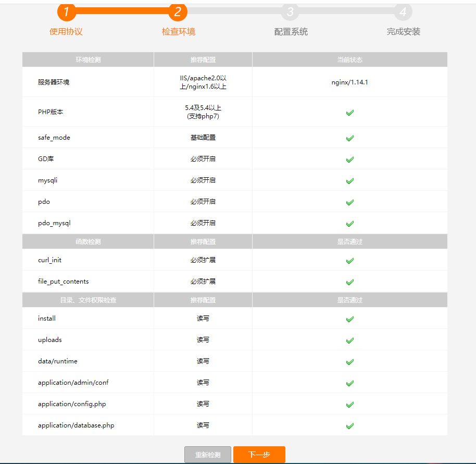Click the 函数检测 header cell
Screen dimensions: 476x464
(x=88, y=241)
